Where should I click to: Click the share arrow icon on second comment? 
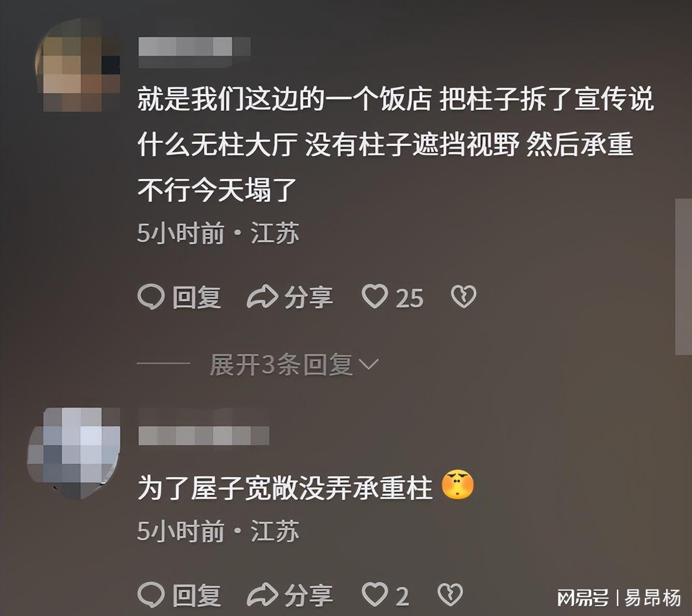click(262, 595)
